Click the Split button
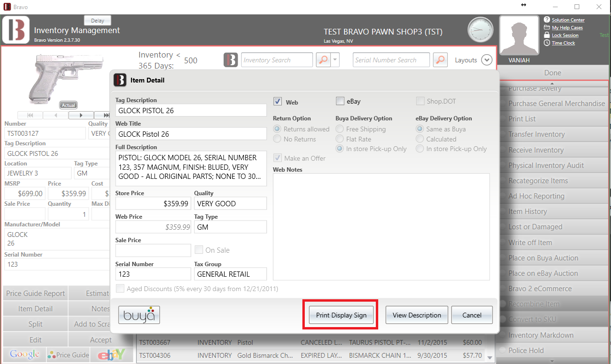Image resolution: width=611 pixels, height=364 pixels. (x=36, y=324)
